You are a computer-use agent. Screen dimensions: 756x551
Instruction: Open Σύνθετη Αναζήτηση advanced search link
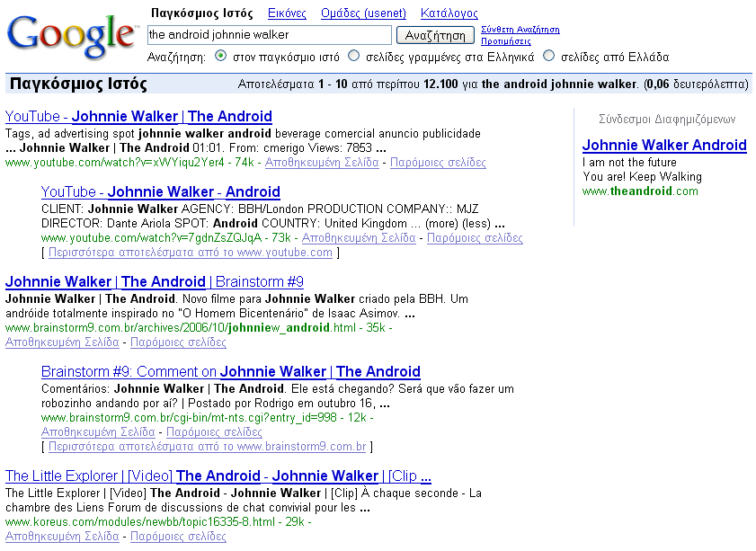pos(520,30)
